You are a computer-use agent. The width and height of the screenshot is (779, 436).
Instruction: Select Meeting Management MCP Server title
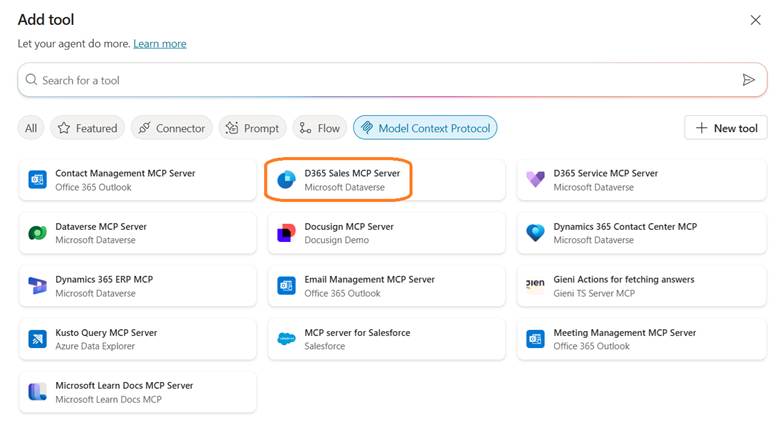click(x=624, y=333)
